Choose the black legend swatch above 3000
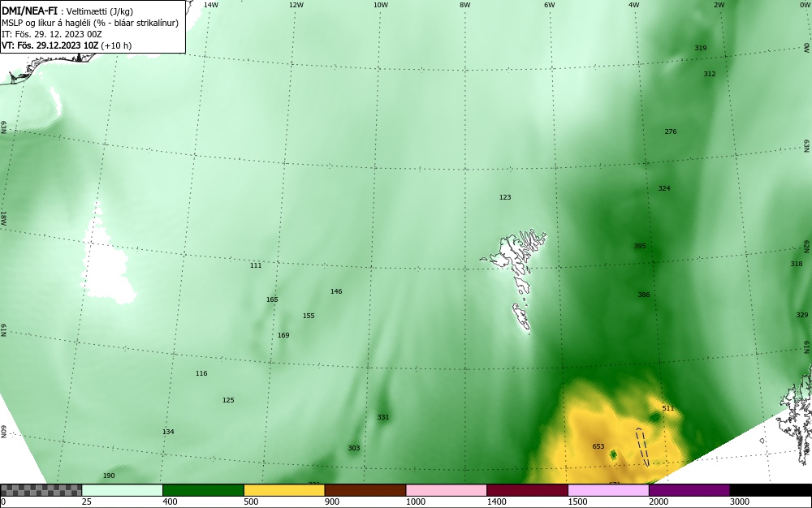The image size is (812, 508). click(x=771, y=490)
